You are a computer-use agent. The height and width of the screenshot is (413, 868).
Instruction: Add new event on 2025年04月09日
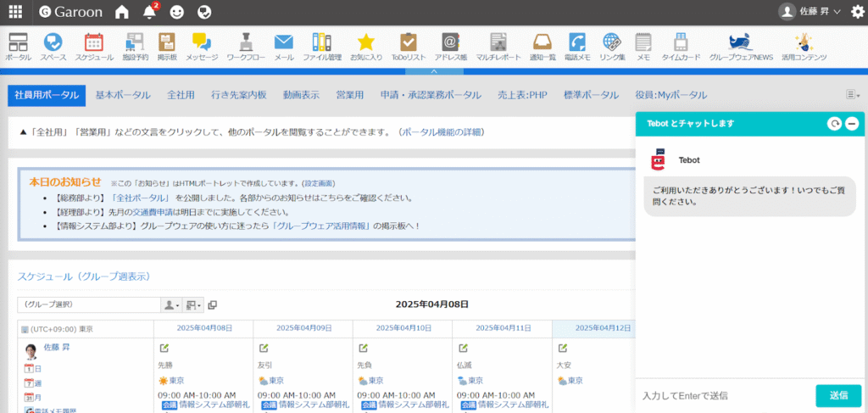point(264,348)
